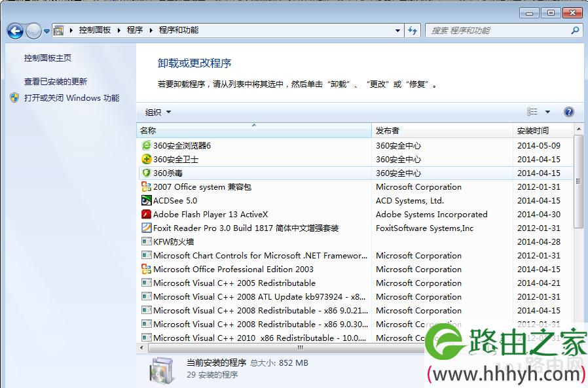Click the vertical scrollbar thumb
The image size is (588, 388).
[579, 181]
